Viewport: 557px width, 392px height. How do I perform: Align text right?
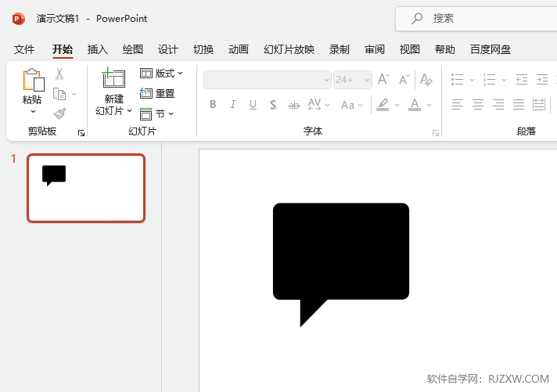pyautogui.click(x=498, y=105)
